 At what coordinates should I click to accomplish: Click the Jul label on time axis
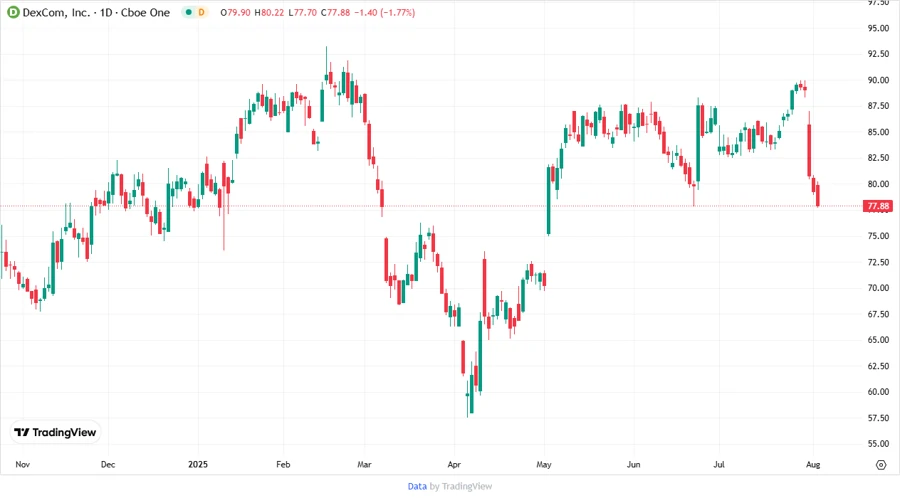click(719, 465)
